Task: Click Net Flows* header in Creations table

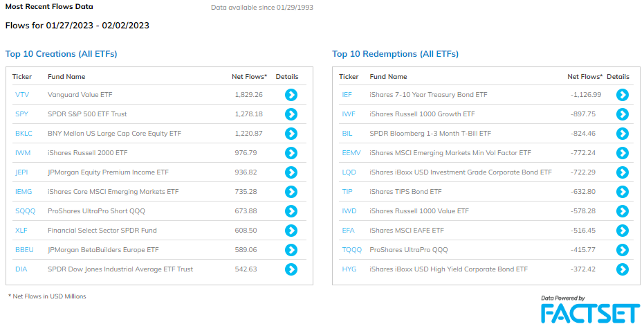Action: point(249,76)
